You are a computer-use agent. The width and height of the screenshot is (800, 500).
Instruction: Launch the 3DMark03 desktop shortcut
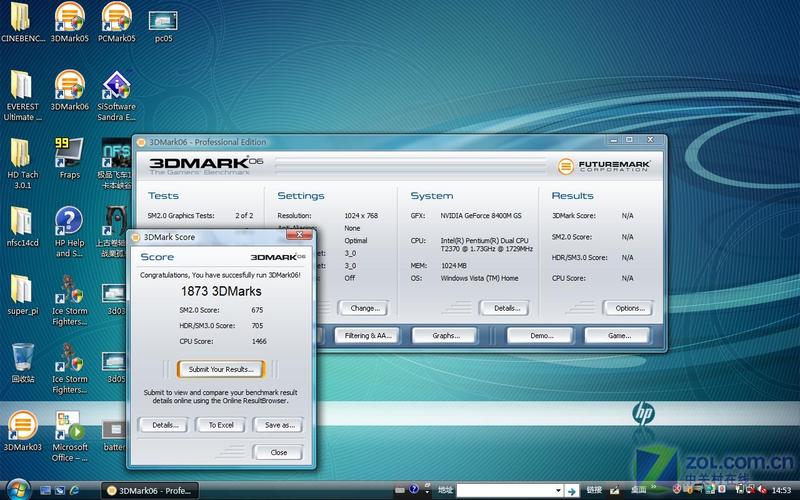tap(22, 431)
